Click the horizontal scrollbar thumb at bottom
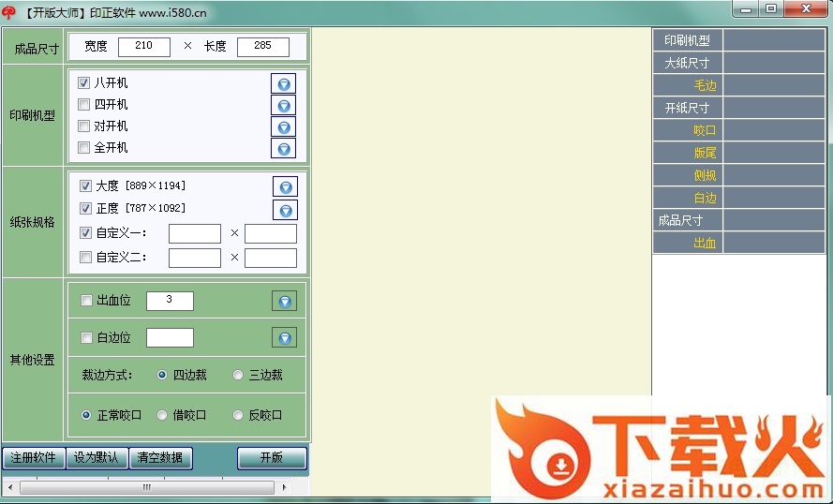The width and height of the screenshot is (833, 504). tap(147, 488)
